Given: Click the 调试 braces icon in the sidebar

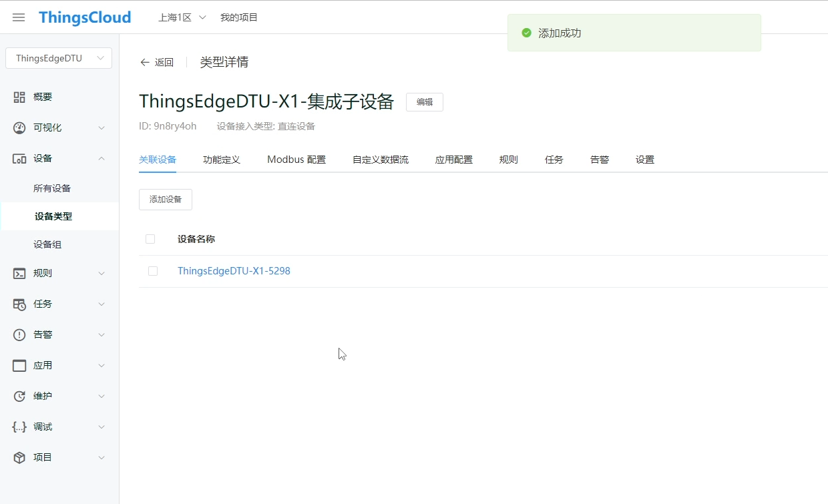Looking at the screenshot, I should pos(19,427).
